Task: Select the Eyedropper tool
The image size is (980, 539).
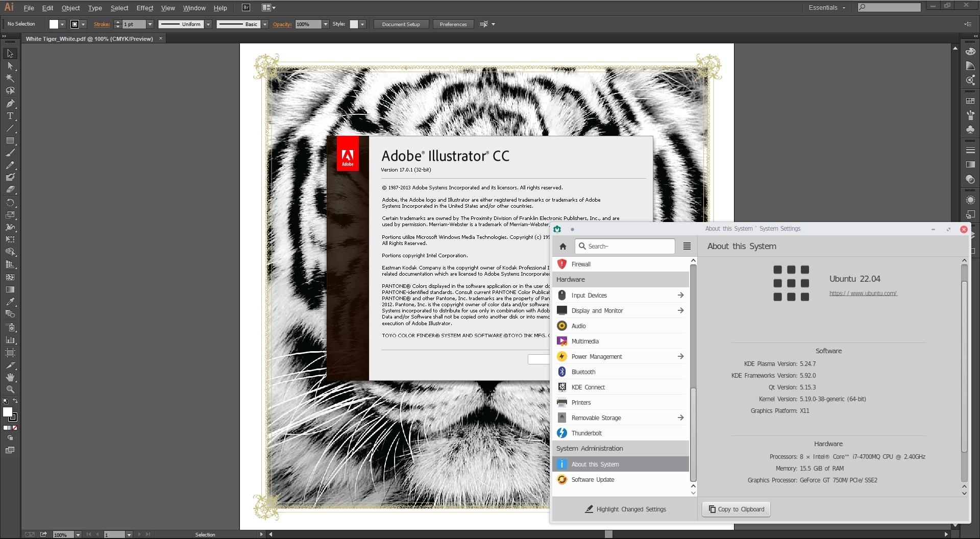Action: point(10,302)
